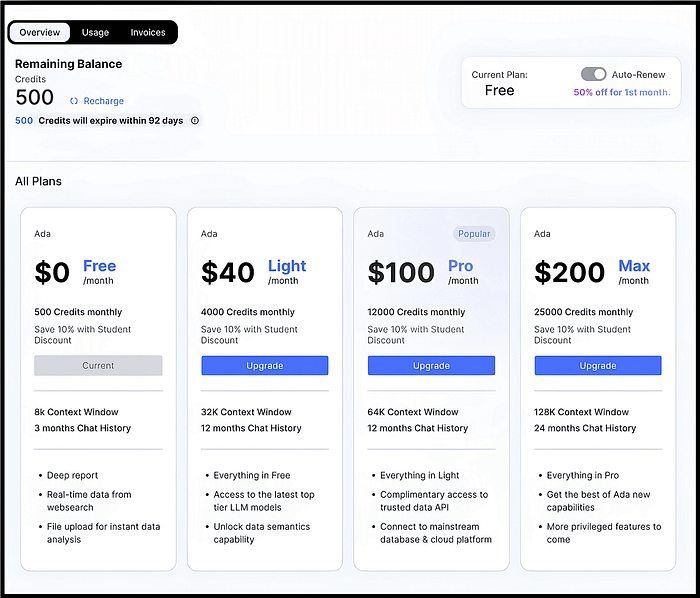The image size is (700, 598).
Task: Upgrade to the $100 Pro plan
Action: point(431,366)
